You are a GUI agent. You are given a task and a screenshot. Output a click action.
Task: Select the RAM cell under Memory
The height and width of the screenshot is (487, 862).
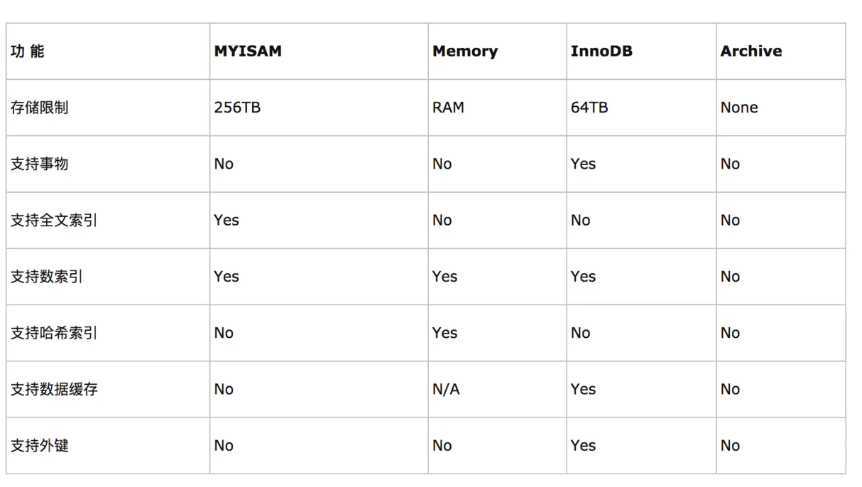pos(448,107)
